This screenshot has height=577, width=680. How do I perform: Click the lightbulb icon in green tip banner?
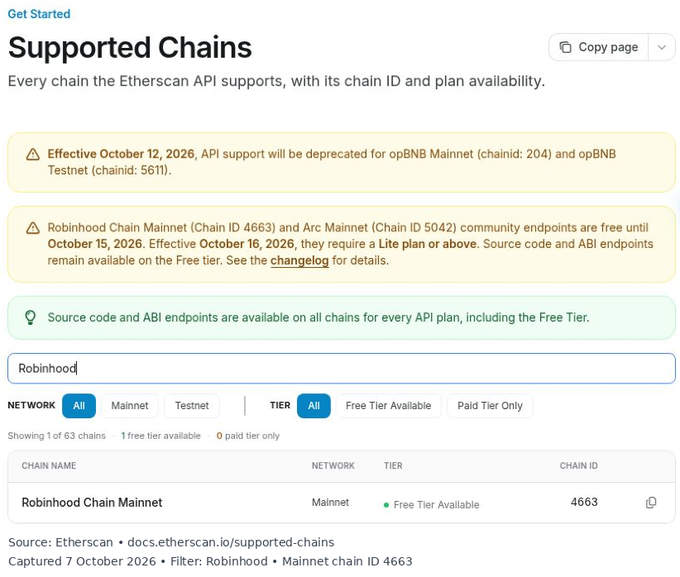coord(30,318)
